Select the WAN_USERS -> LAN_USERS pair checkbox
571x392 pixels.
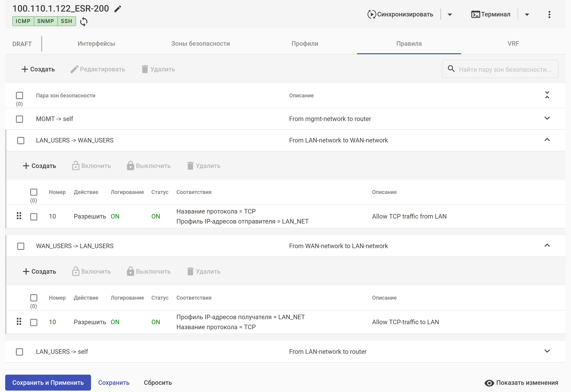click(x=21, y=246)
